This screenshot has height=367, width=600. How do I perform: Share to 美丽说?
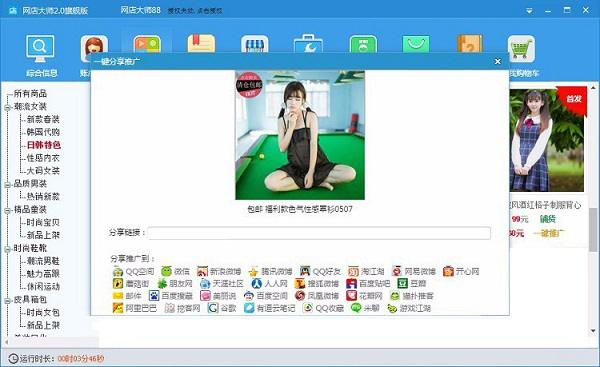click(x=218, y=296)
